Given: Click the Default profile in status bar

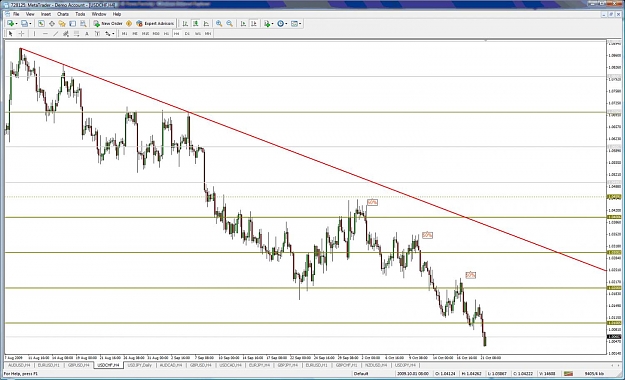Looking at the screenshot, I should point(361,374).
